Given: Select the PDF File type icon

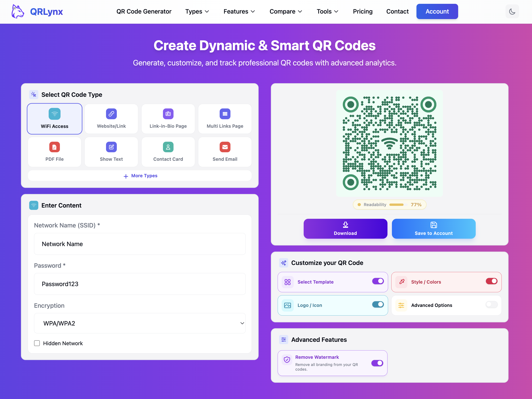Looking at the screenshot, I should click(54, 147).
